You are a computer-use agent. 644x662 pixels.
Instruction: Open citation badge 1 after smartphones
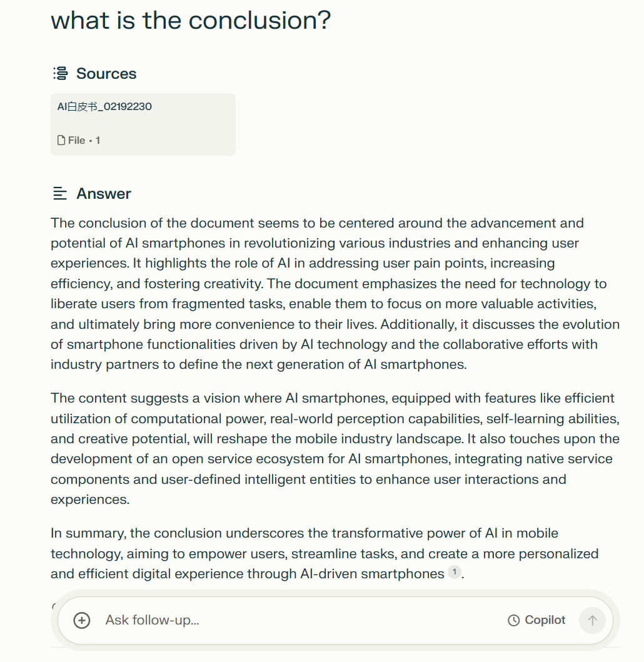[x=455, y=572]
